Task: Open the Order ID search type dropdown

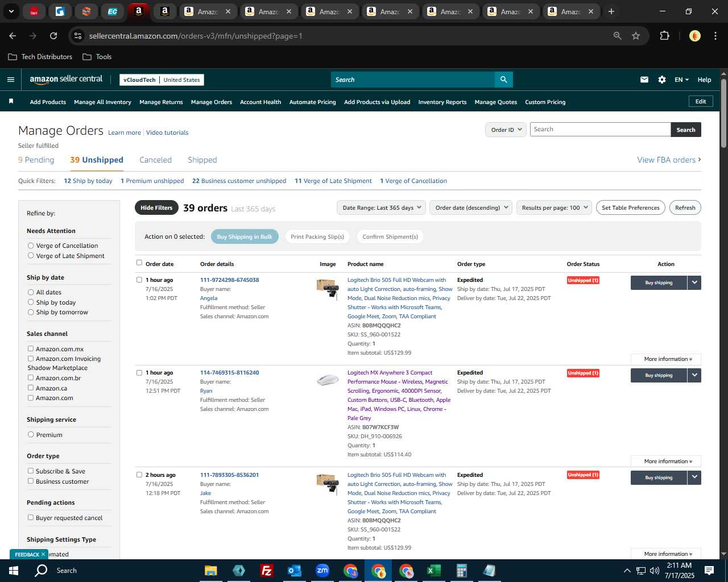Action: [x=506, y=130]
